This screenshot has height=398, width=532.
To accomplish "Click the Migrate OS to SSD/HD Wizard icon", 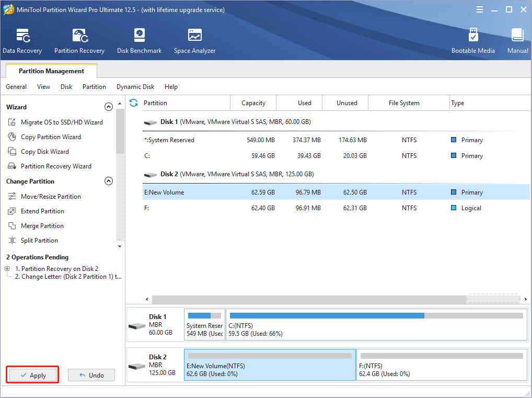I will pyautogui.click(x=12, y=122).
